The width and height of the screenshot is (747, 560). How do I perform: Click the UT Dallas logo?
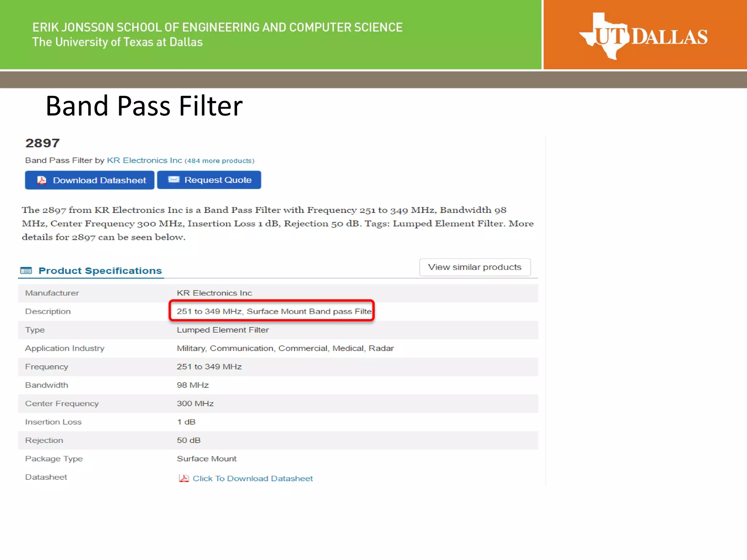pos(643,36)
